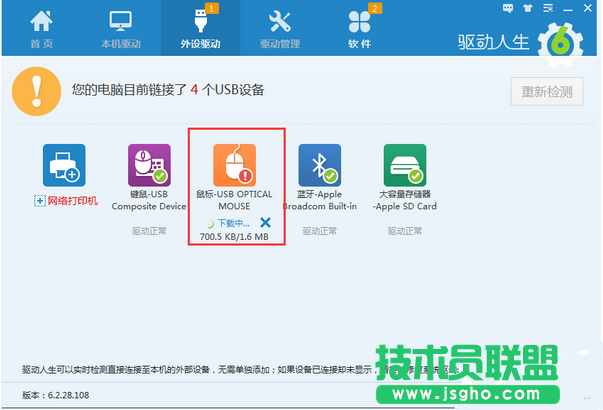Screen dimensions: 603x410
Task: Open the Apple Broadcom Bluetooth device icon
Action: [x=320, y=165]
